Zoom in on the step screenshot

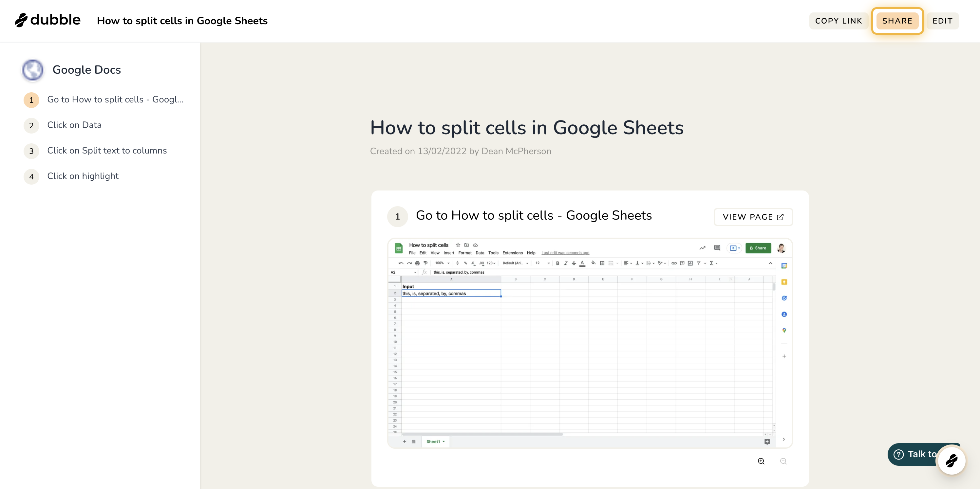pyautogui.click(x=761, y=461)
